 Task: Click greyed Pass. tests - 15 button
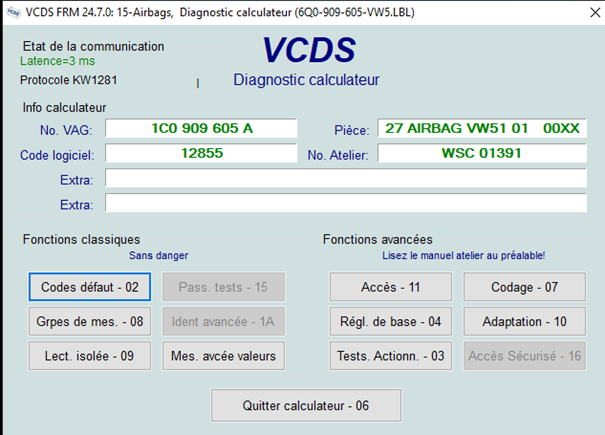point(223,287)
